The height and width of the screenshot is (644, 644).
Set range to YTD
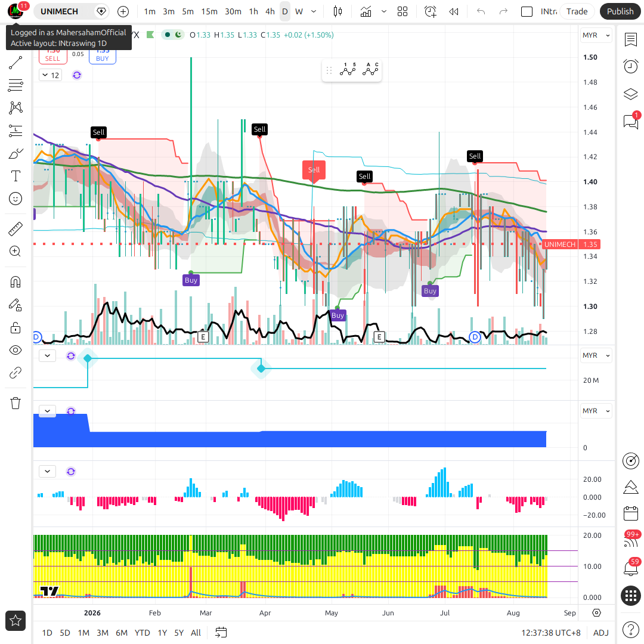(x=142, y=633)
